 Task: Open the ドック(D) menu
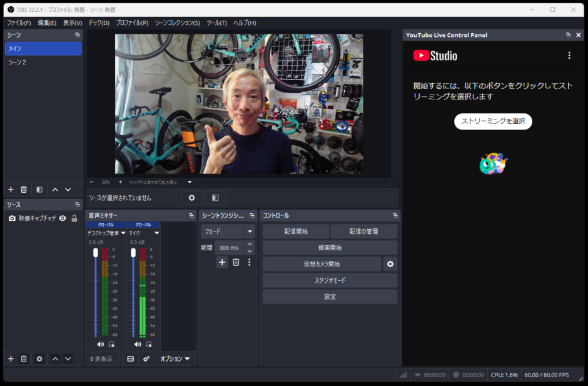pos(99,23)
